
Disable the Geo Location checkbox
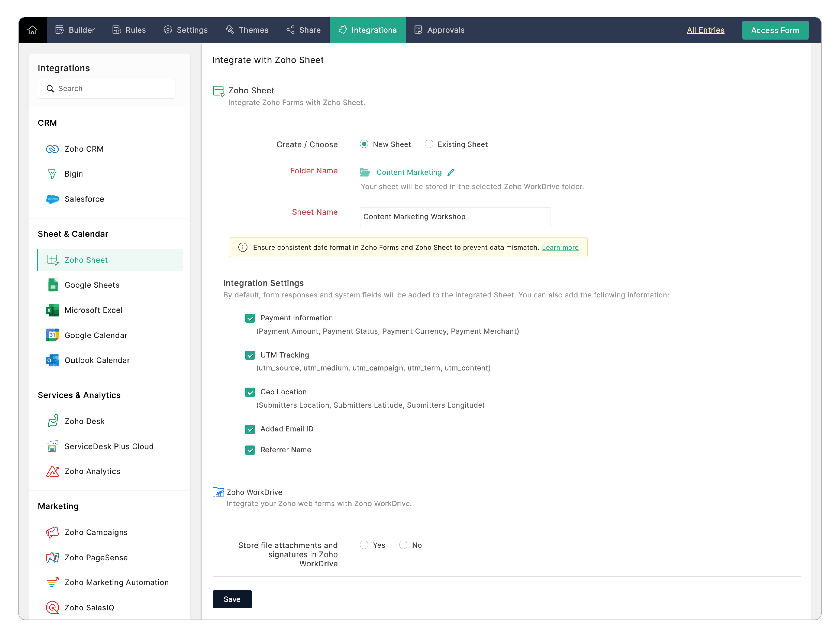coord(250,393)
